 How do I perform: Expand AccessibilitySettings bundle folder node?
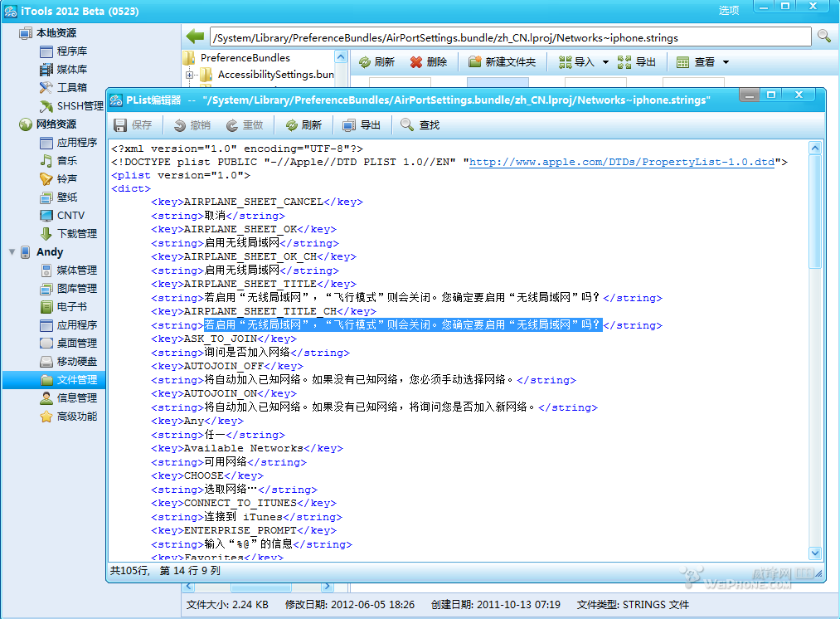click(x=190, y=75)
